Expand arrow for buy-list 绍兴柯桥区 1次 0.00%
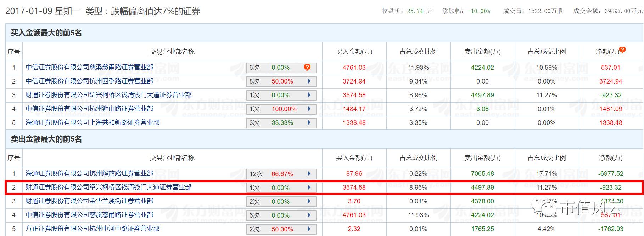Image resolution: width=644 pixels, height=236 pixels. [309, 95]
